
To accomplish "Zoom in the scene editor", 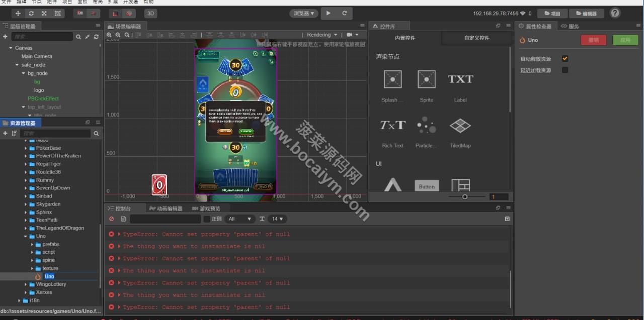I will tap(109, 35).
